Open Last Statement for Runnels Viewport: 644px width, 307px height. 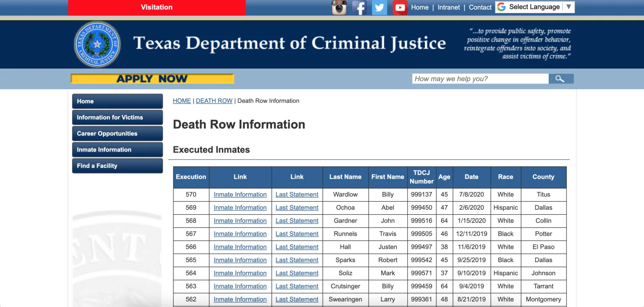click(x=297, y=234)
